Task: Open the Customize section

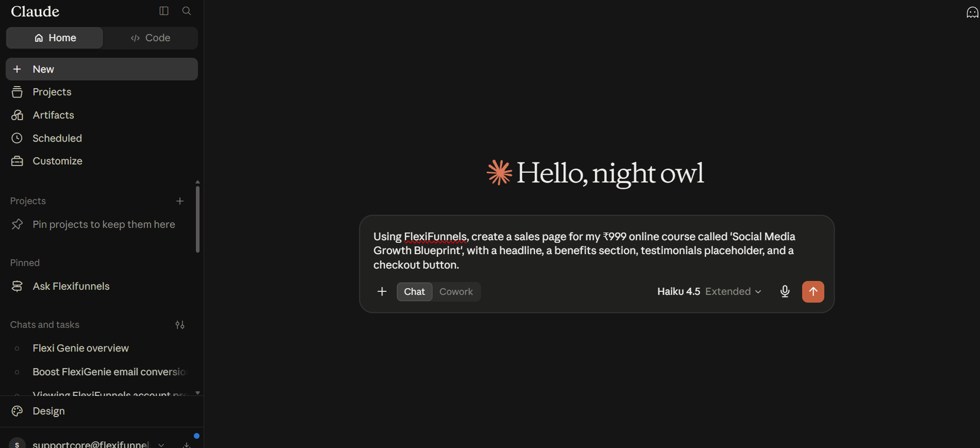Action: point(102,161)
